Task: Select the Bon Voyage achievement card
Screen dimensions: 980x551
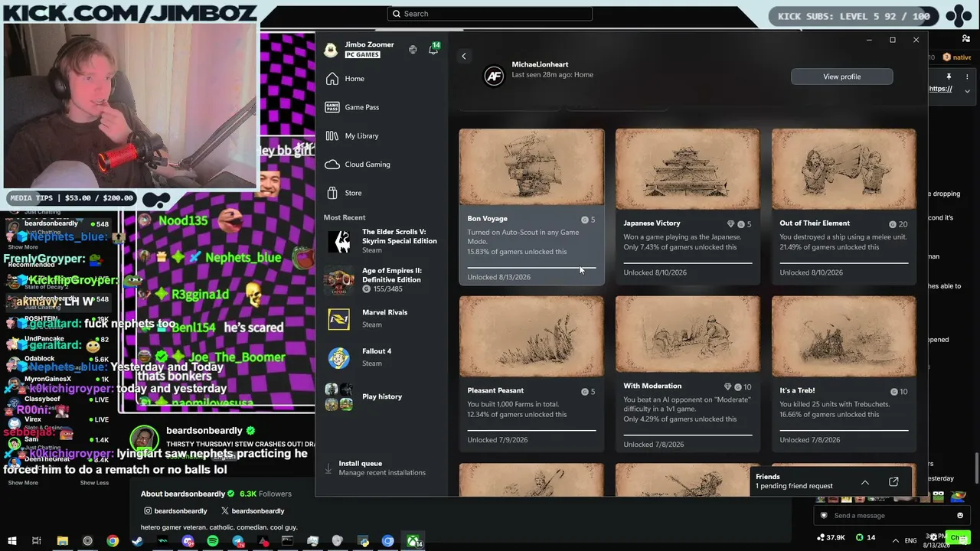Action: (531, 207)
